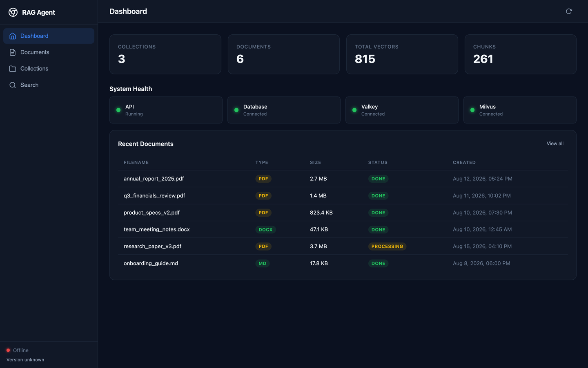Viewport: 588px width, 368px height.
Task: Click DONE status for q3_financials_review.pdf
Action: click(378, 196)
